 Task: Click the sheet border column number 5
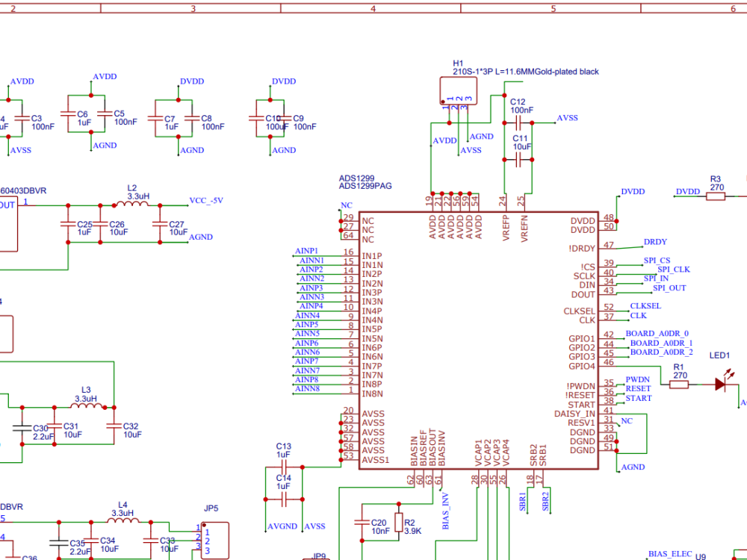tap(553, 8)
